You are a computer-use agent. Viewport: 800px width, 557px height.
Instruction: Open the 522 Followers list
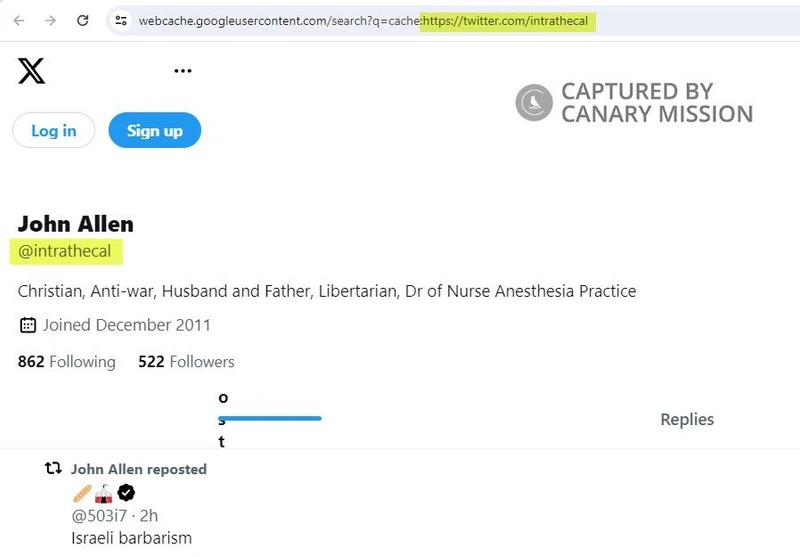click(x=186, y=362)
